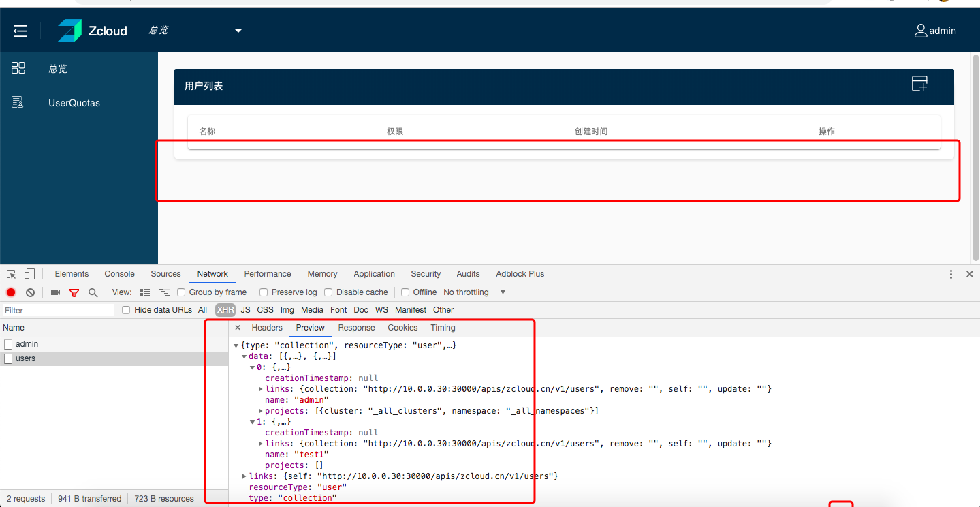This screenshot has height=507, width=980.
Task: Open the No throttling dropdown
Action: coord(475,292)
